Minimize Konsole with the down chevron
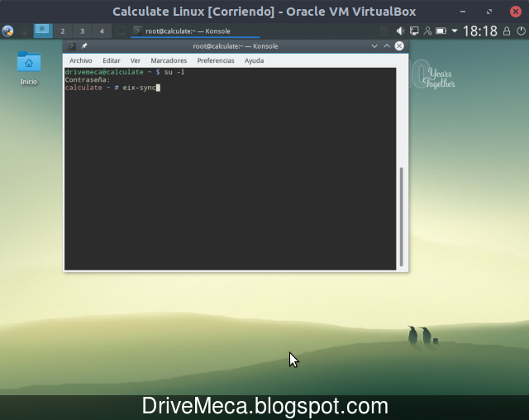The height and width of the screenshot is (420, 529). pyautogui.click(x=374, y=45)
